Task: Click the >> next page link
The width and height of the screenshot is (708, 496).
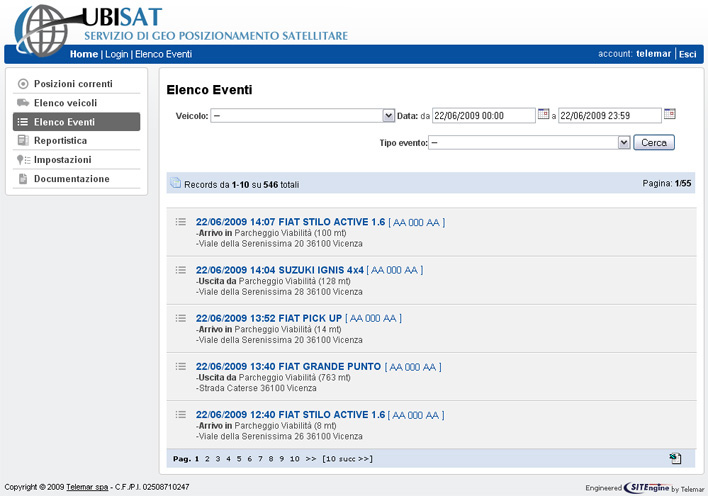Action: [x=311, y=459]
